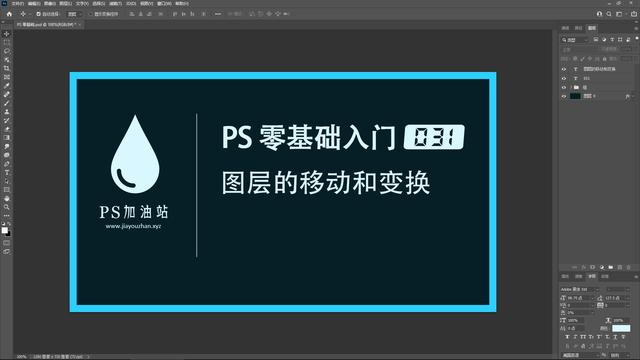Open the search icon at top right

[x=609, y=14]
